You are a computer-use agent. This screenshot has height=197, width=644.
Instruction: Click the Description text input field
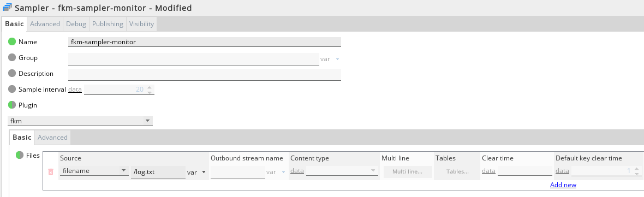pos(205,75)
